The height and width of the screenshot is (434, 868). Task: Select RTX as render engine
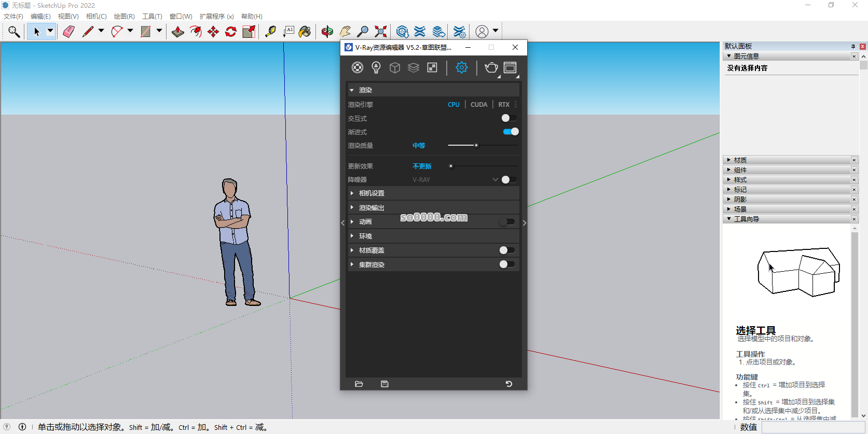click(504, 105)
